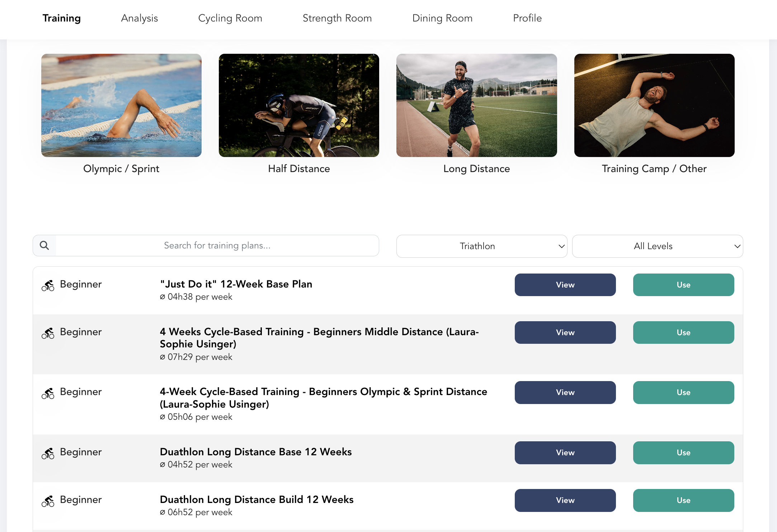777x532 pixels.
Task: Choose the Half Distance cyclist thumbnail
Action: pyautogui.click(x=299, y=105)
